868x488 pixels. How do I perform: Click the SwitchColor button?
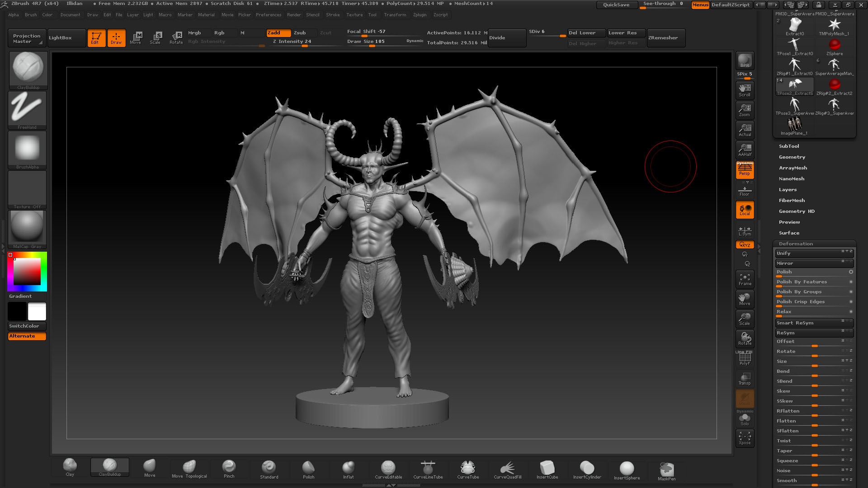point(27,326)
